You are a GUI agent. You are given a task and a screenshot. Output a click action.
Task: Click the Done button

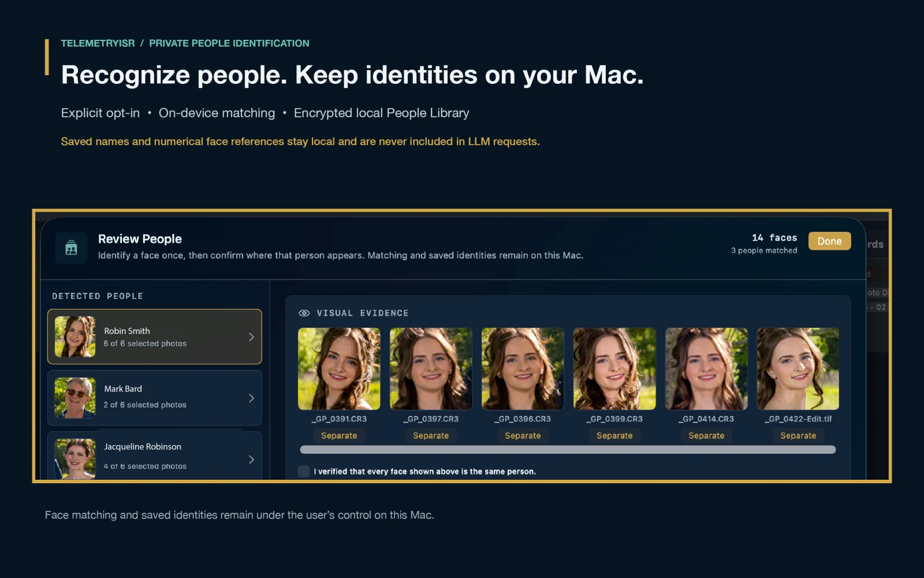[x=829, y=241]
